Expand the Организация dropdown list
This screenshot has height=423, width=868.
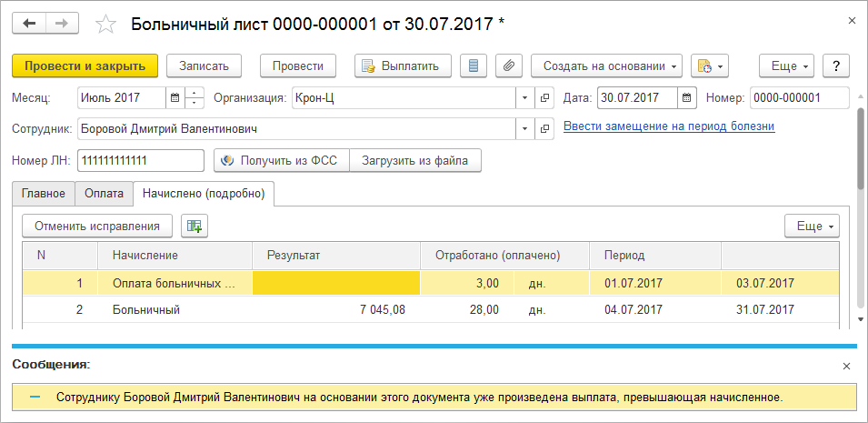pos(525,97)
